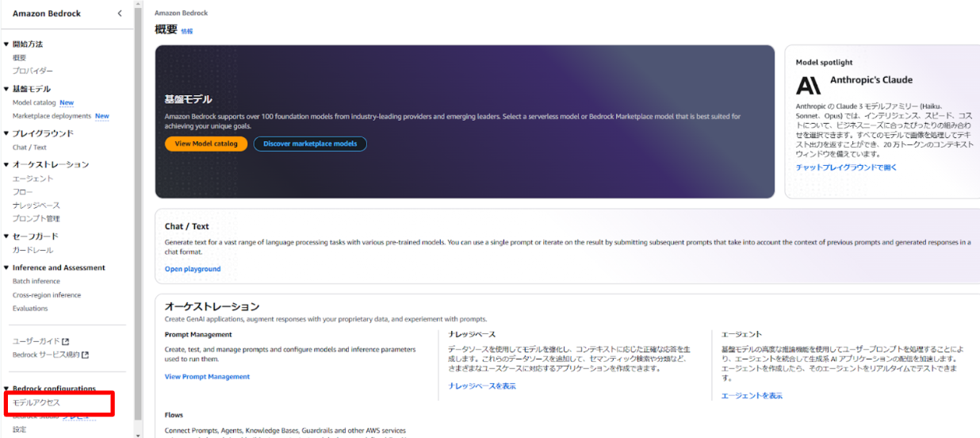Click the Anthropic's Claude heading

pos(871,80)
